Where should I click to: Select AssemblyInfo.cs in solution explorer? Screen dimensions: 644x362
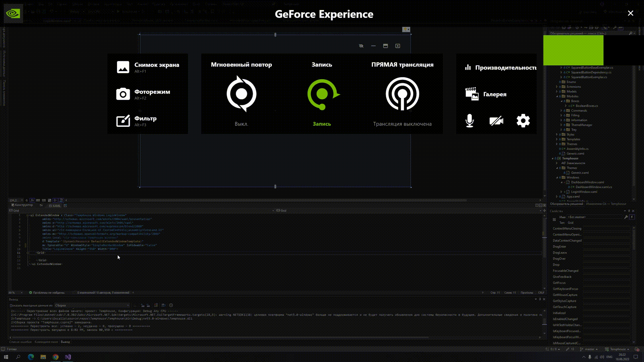[x=577, y=149]
